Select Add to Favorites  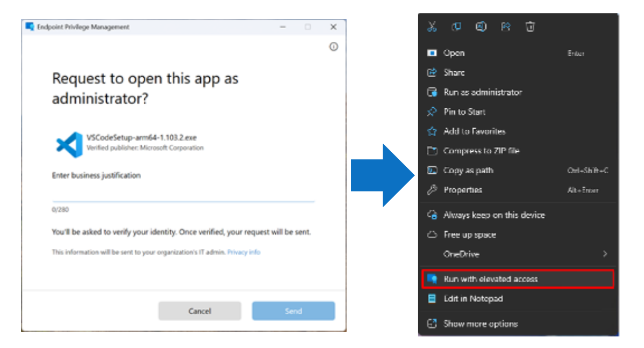pos(518,131)
